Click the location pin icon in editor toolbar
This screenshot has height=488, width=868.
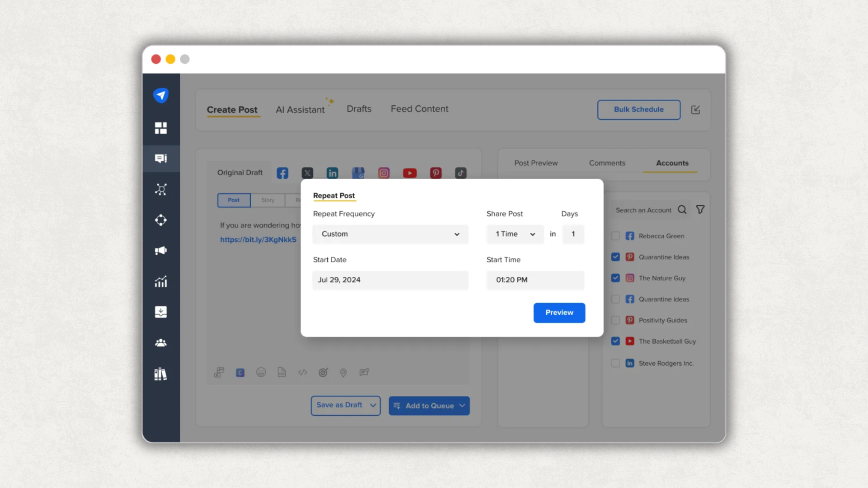344,373
